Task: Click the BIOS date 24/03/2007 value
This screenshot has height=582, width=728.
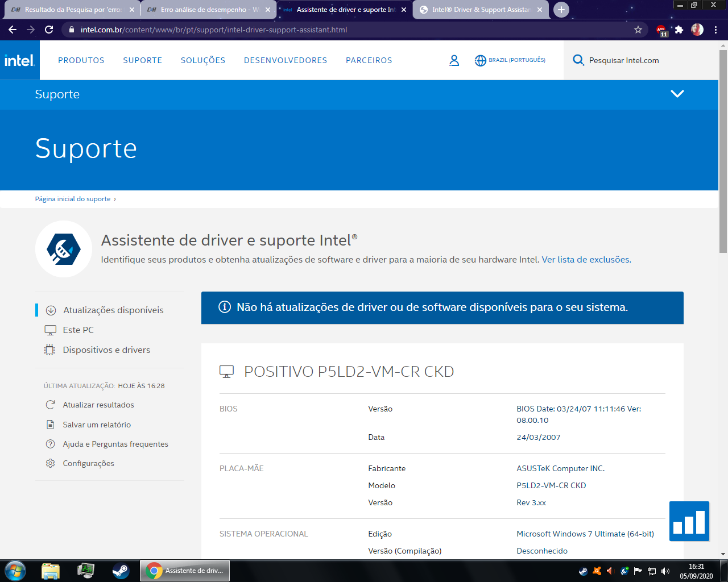Action: 538,437
